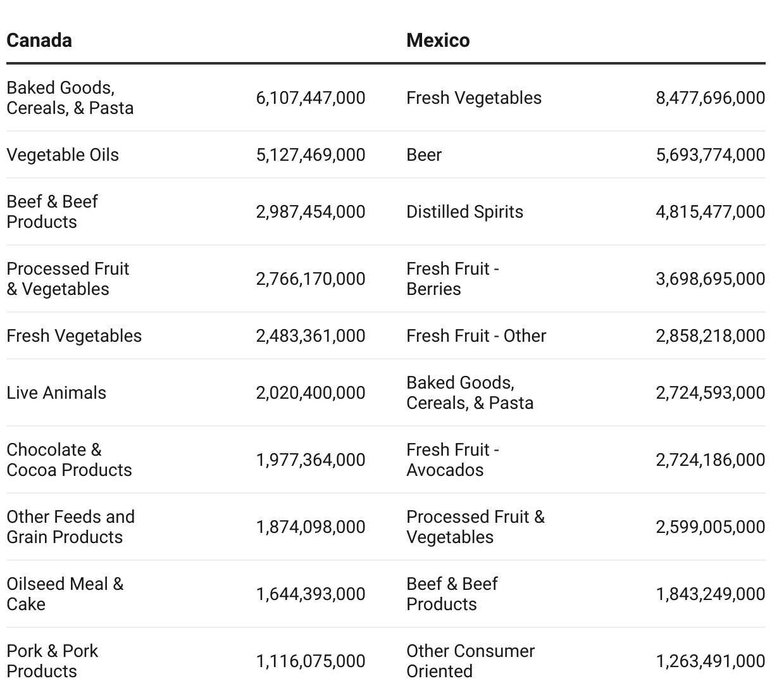Click the Canada column header
The image size is (772, 700).
[x=39, y=41]
